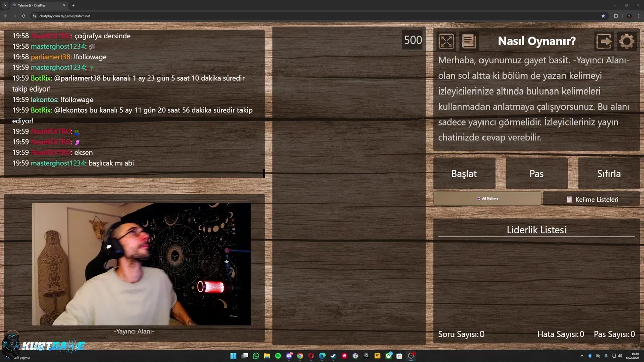Open File Explorer from the taskbar

pos(267,356)
